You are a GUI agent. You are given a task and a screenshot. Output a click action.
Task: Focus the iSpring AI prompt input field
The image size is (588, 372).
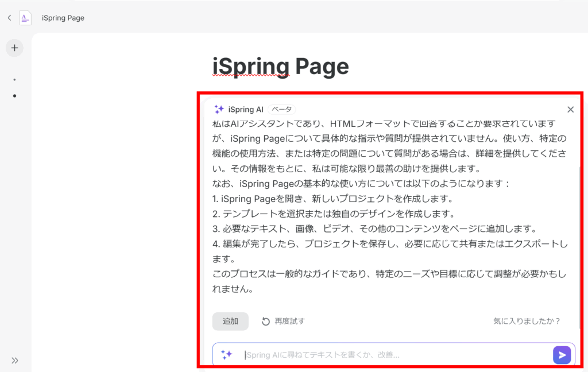[390, 355]
